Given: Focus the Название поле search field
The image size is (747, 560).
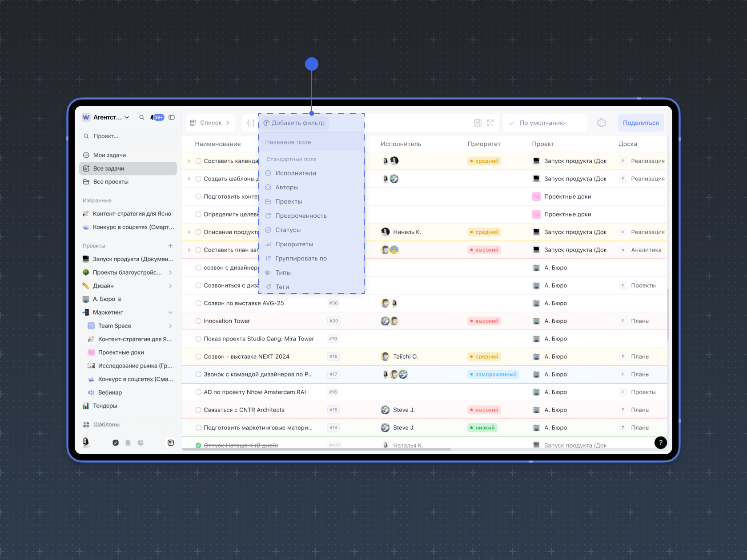Looking at the screenshot, I should (311, 142).
